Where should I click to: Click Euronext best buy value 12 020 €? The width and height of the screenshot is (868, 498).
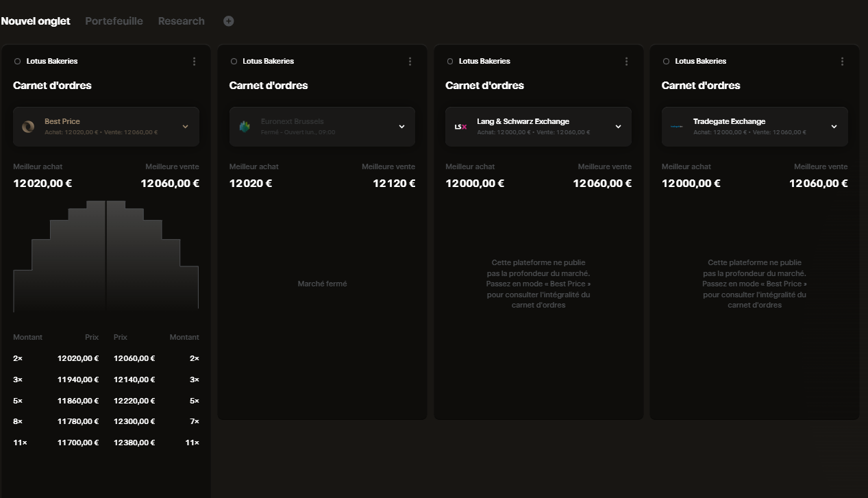click(251, 184)
